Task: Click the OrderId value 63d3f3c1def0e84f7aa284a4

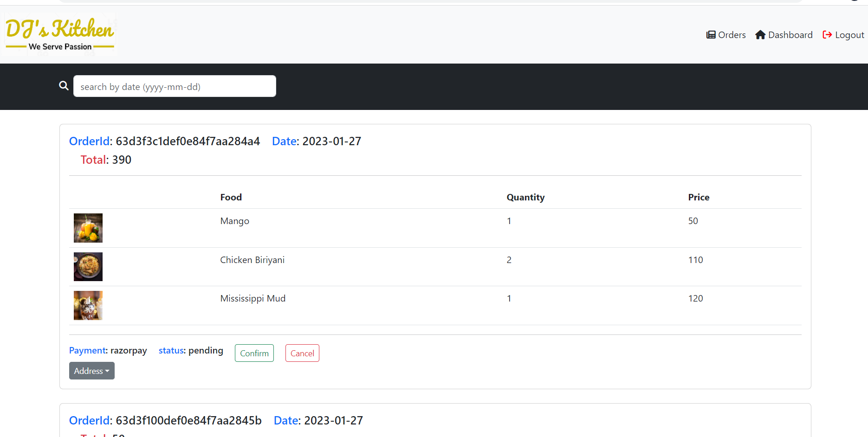Action: click(x=188, y=141)
